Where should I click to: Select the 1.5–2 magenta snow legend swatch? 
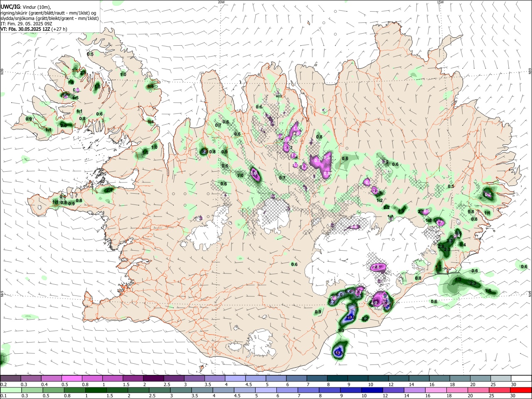coord(133,379)
